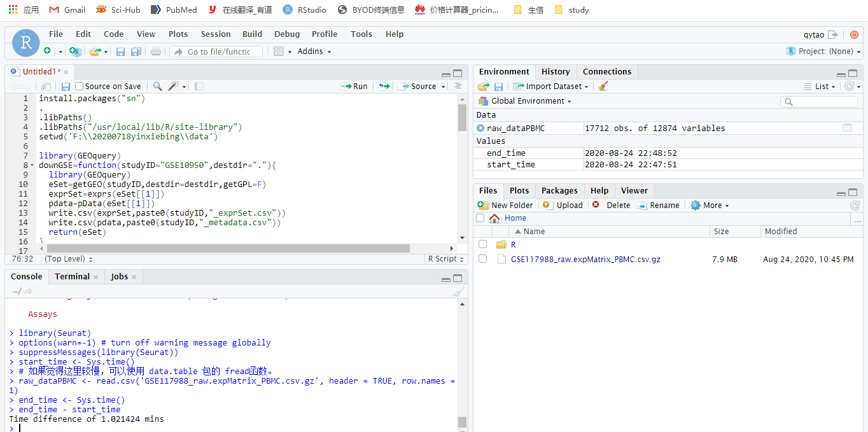Click the console working directory arrow icon

point(28,291)
